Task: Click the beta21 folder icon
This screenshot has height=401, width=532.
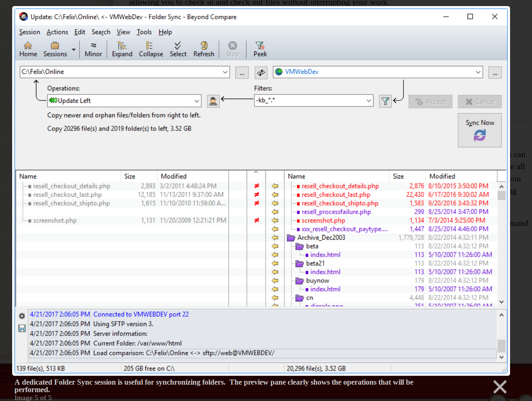Action: point(299,264)
